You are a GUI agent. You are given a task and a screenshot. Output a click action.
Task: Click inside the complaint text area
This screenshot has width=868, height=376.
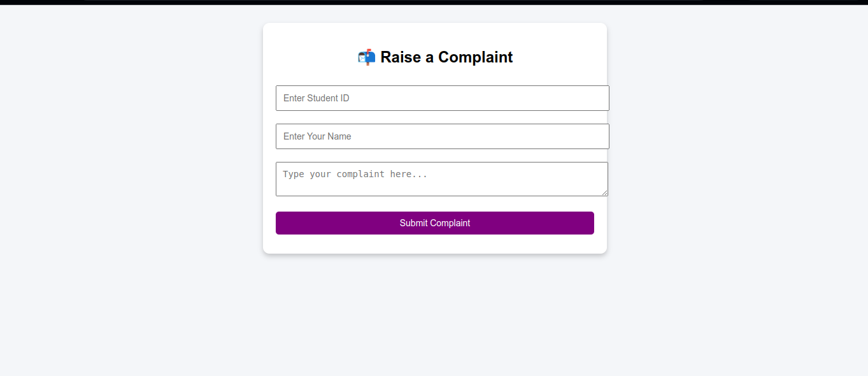coord(442,179)
